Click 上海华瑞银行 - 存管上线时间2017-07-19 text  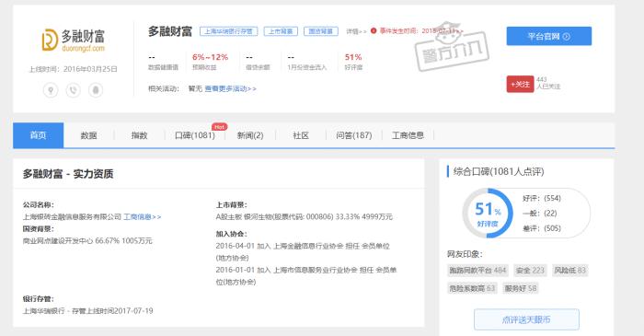click(x=88, y=311)
